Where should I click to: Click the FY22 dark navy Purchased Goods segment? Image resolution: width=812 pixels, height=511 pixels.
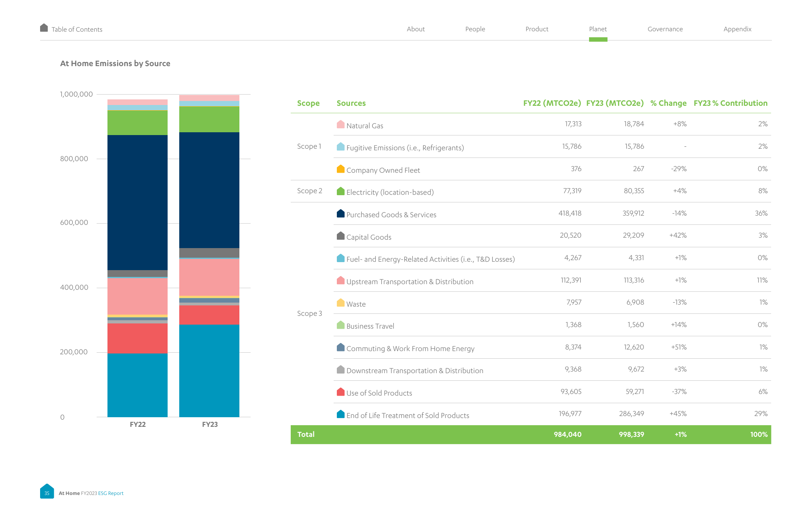coord(138,202)
